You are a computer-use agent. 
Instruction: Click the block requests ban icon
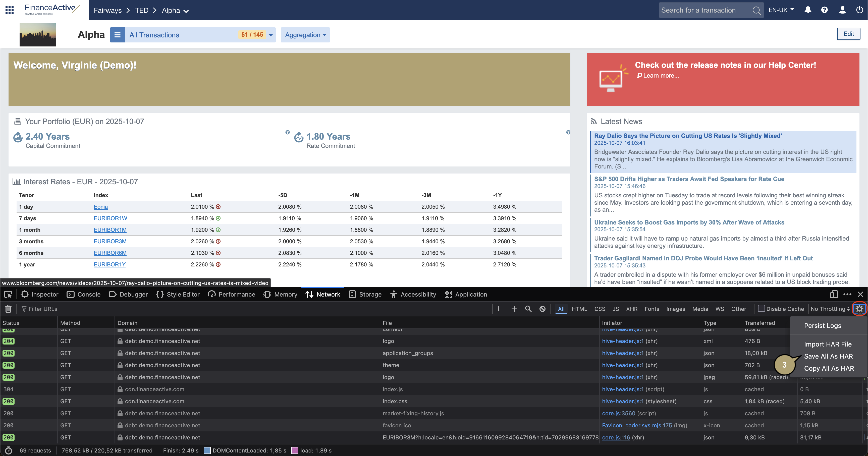tap(542, 309)
